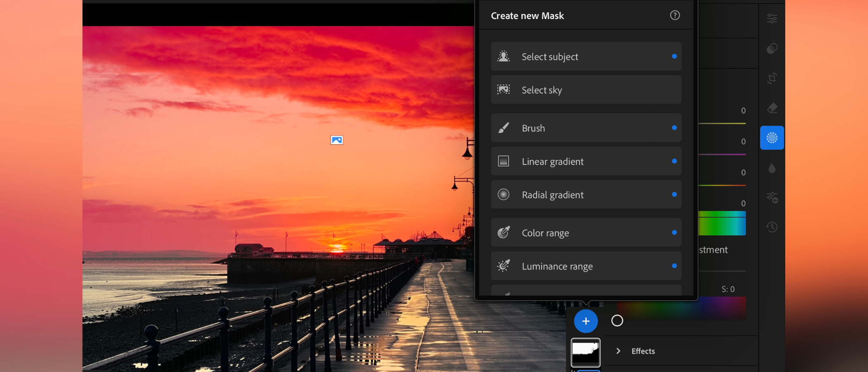
Task: Click the eyedropper icon beside Luminance range
Action: click(x=503, y=265)
